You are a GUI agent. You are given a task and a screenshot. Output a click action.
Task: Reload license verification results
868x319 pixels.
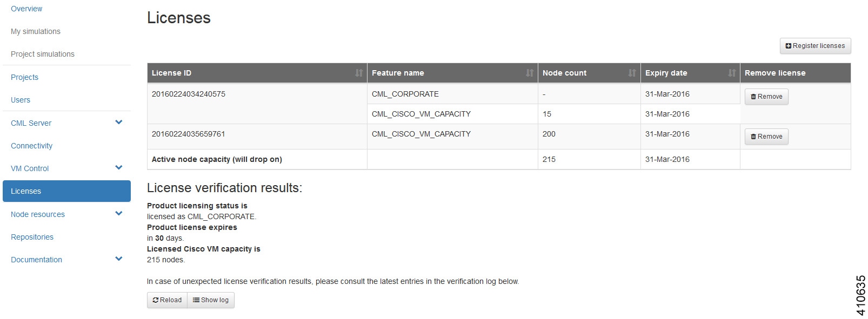pyautogui.click(x=167, y=300)
